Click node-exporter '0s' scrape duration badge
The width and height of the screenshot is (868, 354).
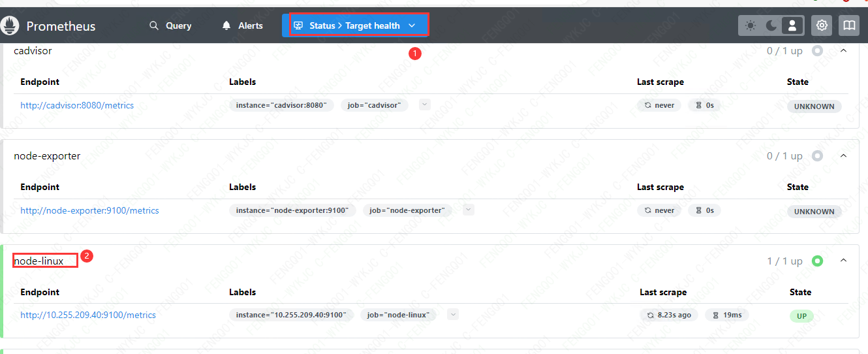click(704, 210)
